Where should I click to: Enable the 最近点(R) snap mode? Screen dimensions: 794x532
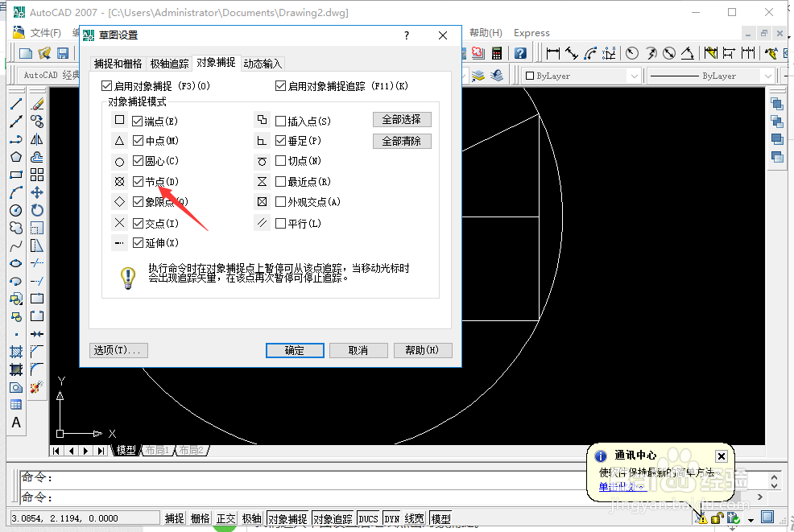280,181
